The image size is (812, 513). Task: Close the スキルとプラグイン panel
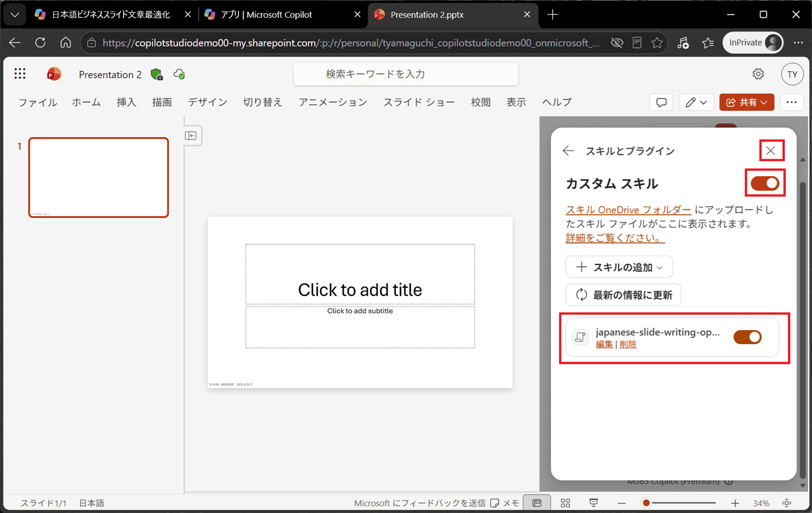[x=771, y=151]
